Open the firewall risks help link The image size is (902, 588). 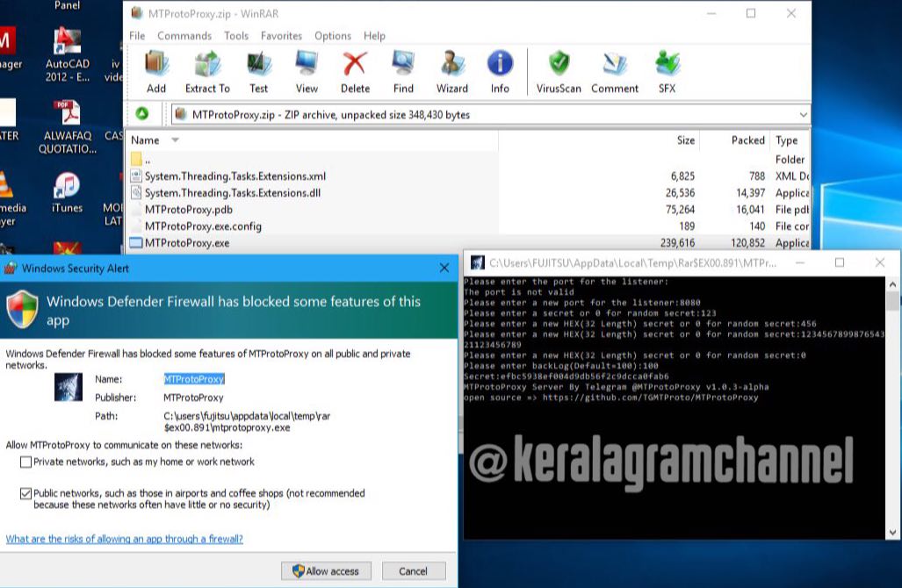[124, 539]
